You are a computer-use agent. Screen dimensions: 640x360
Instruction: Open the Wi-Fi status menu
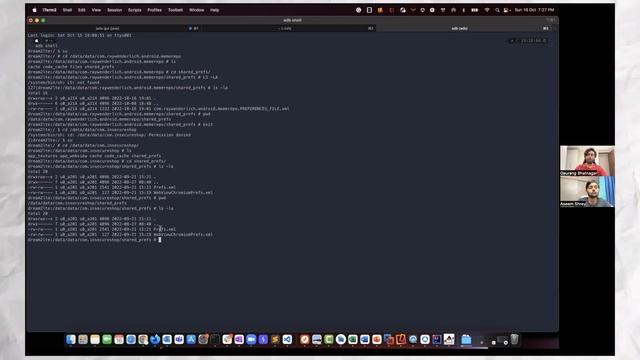coord(487,10)
